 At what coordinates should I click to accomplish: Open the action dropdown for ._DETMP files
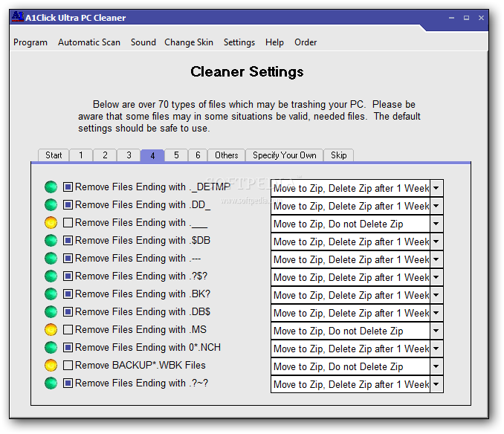pos(436,188)
